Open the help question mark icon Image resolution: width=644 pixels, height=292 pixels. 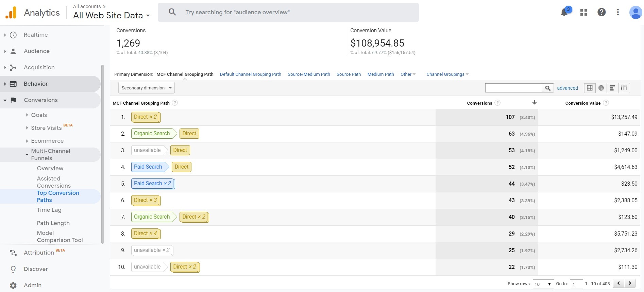pyautogui.click(x=601, y=12)
